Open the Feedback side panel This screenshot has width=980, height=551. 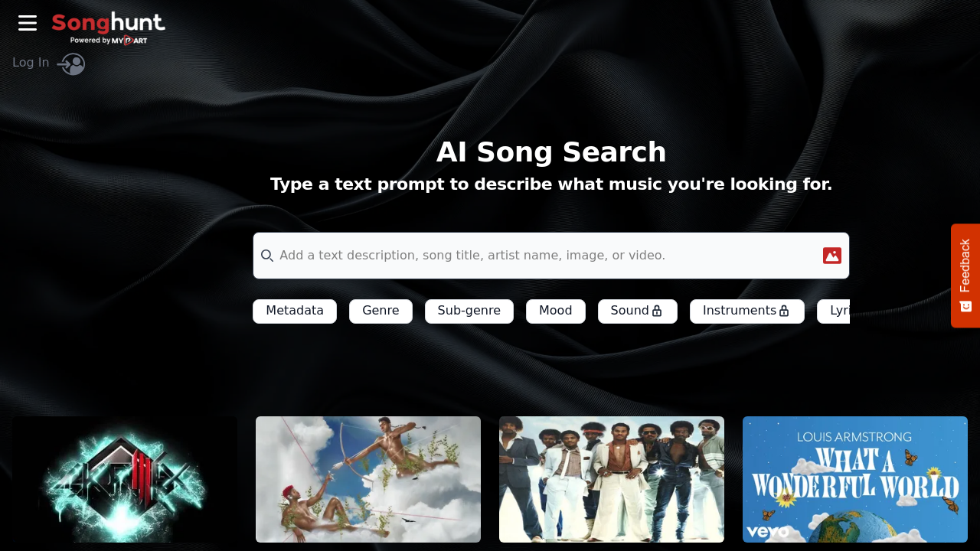pyautogui.click(x=965, y=269)
